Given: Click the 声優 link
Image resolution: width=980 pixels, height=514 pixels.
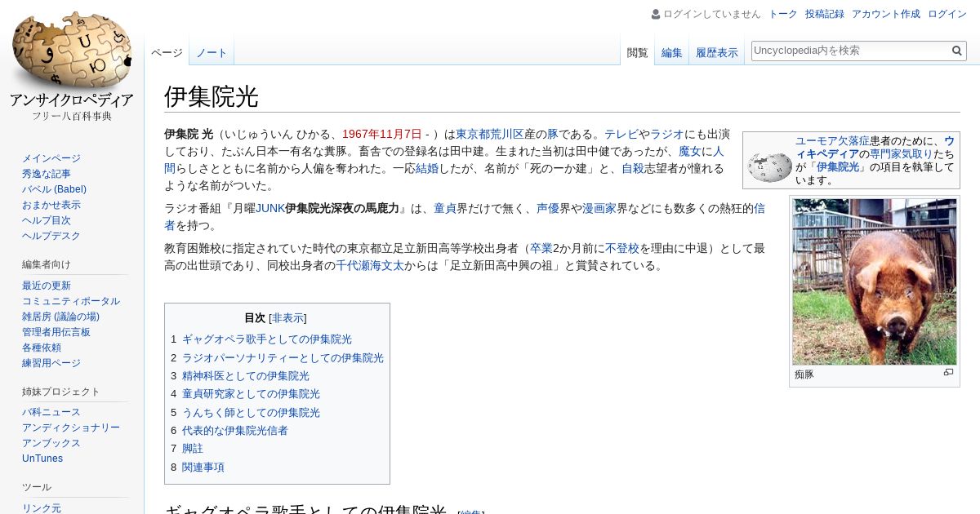Looking at the screenshot, I should pyautogui.click(x=548, y=208).
